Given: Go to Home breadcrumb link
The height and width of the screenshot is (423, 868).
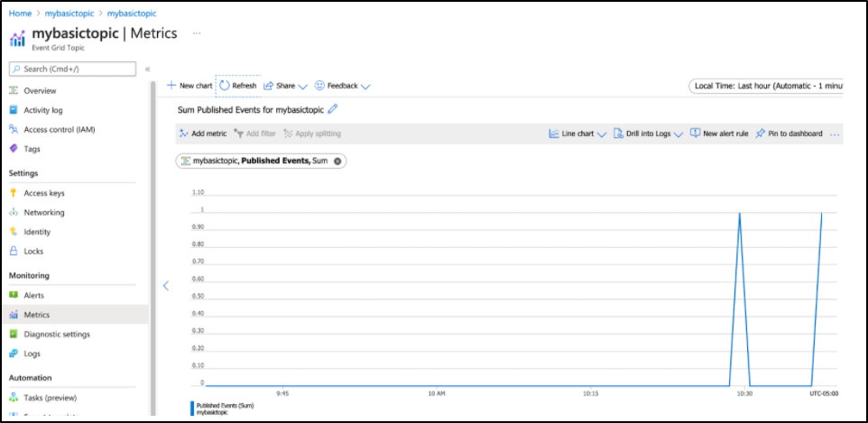Looking at the screenshot, I should pos(20,14).
